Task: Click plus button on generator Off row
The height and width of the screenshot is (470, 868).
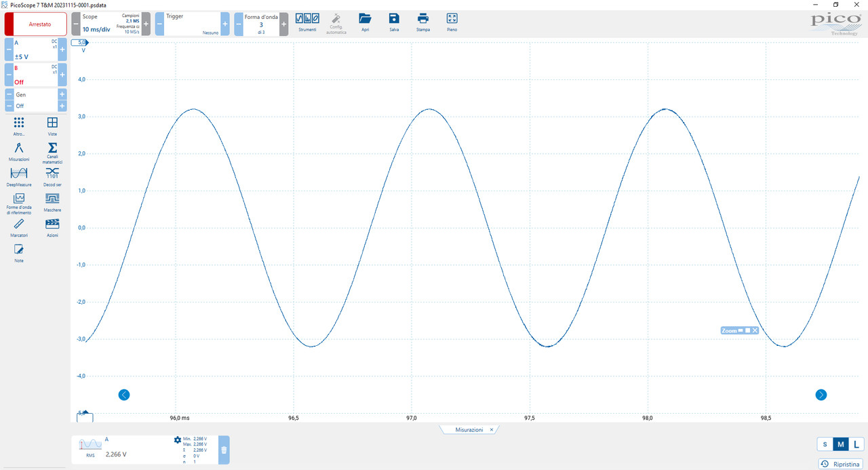Action: pos(62,106)
